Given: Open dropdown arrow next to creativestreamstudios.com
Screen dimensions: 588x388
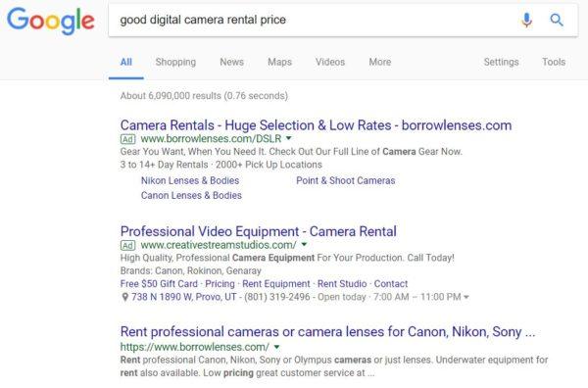Looking at the screenshot, I should click(x=304, y=244).
